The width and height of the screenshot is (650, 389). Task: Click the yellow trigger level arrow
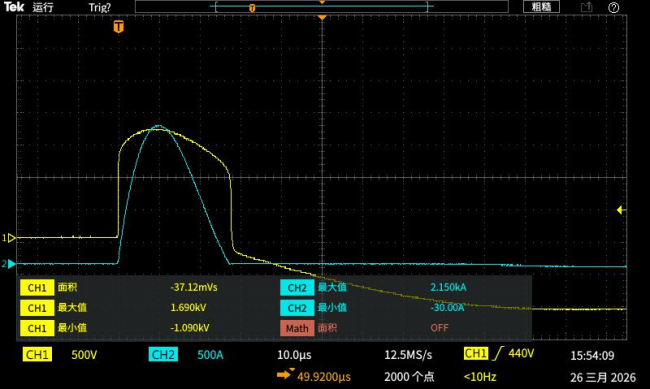point(621,210)
